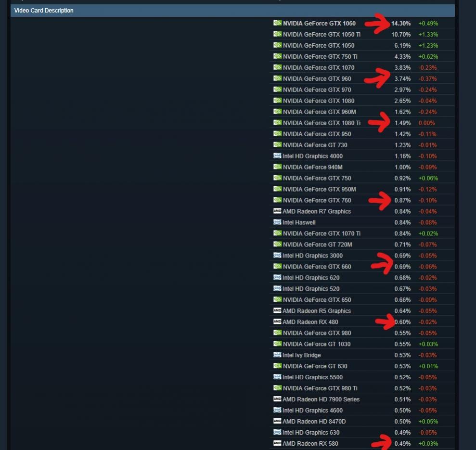Click the +0.49% change value
The image size is (476, 450).
(x=428, y=24)
